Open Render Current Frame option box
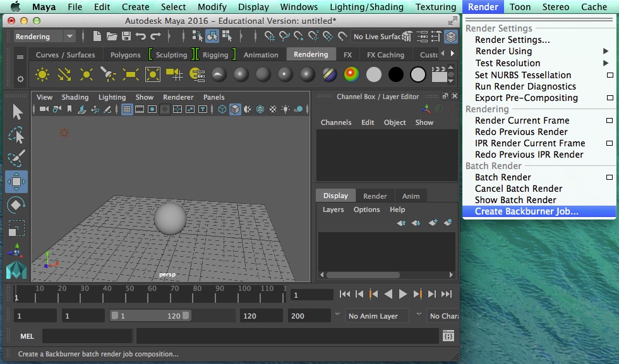Viewport: 619px width, 364px height. click(610, 120)
